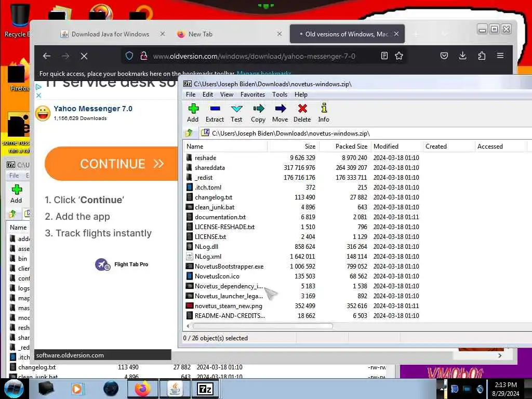
Task: Sort by Name column header
Action: 225,146
